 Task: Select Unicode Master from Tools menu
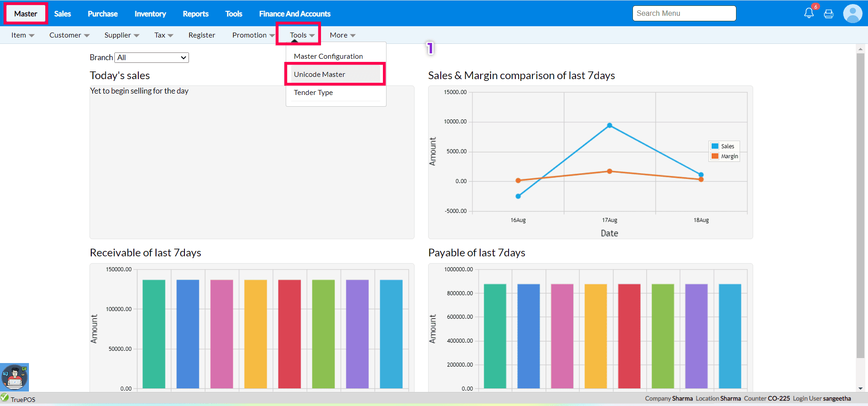tap(319, 75)
